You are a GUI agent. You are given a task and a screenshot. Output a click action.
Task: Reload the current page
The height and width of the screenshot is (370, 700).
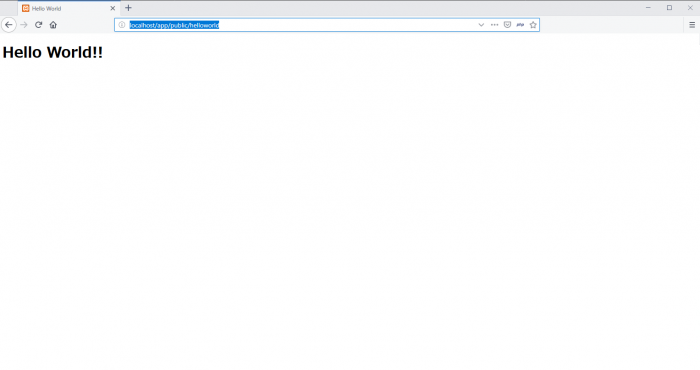click(x=38, y=25)
